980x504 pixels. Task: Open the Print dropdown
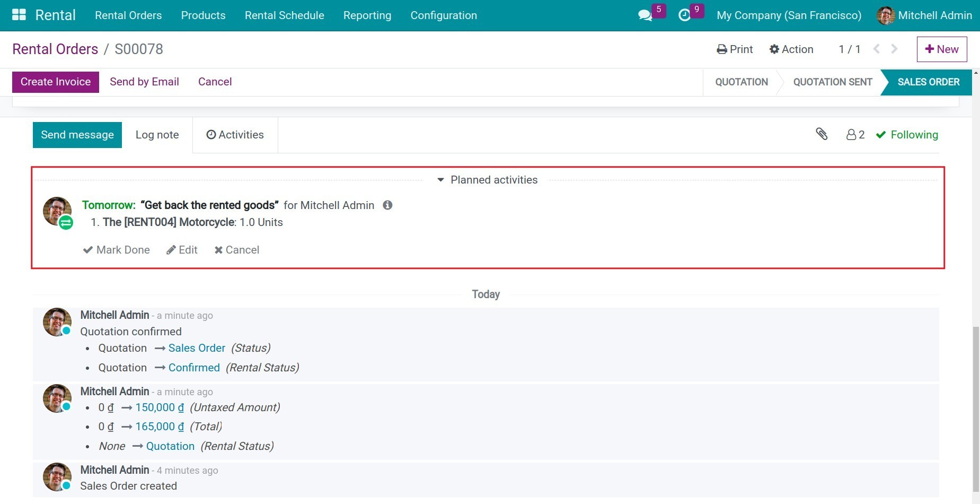point(735,49)
